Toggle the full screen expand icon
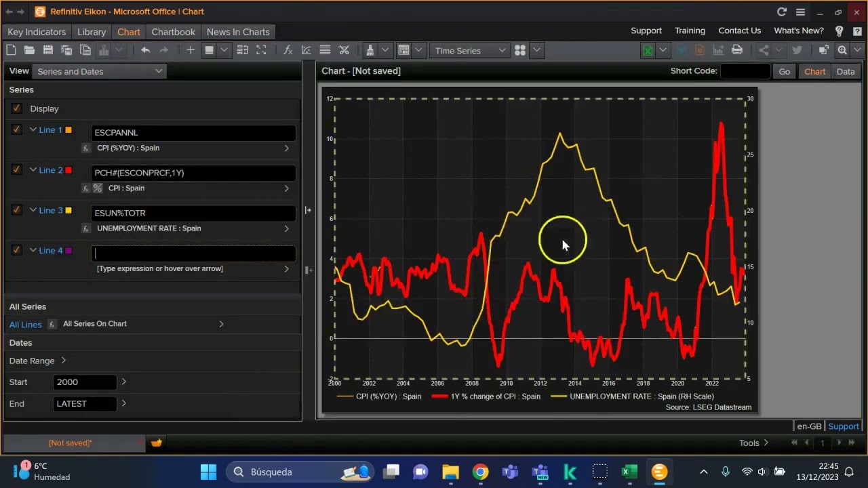The image size is (868, 488). point(261,50)
